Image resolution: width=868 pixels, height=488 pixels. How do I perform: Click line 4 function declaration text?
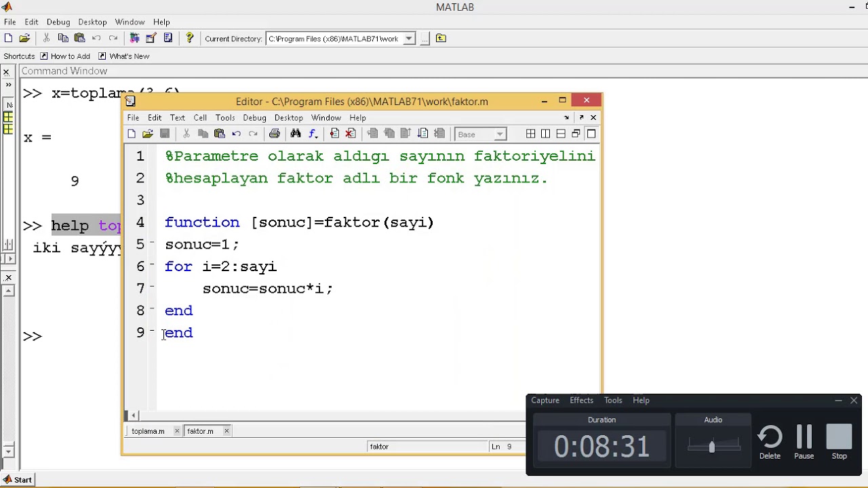[299, 222]
